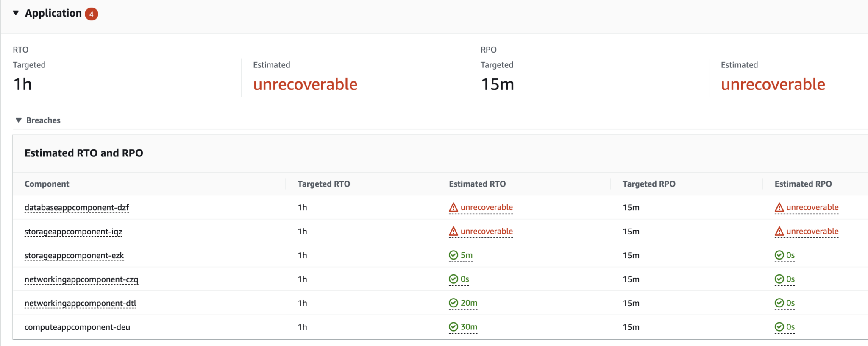Collapse the Breaches section triangle
Viewport: 868px width, 346px height.
pos(19,120)
